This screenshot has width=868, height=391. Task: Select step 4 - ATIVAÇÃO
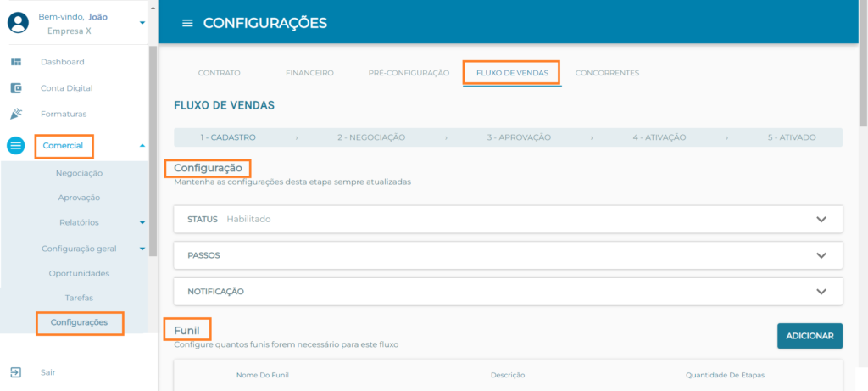(659, 137)
